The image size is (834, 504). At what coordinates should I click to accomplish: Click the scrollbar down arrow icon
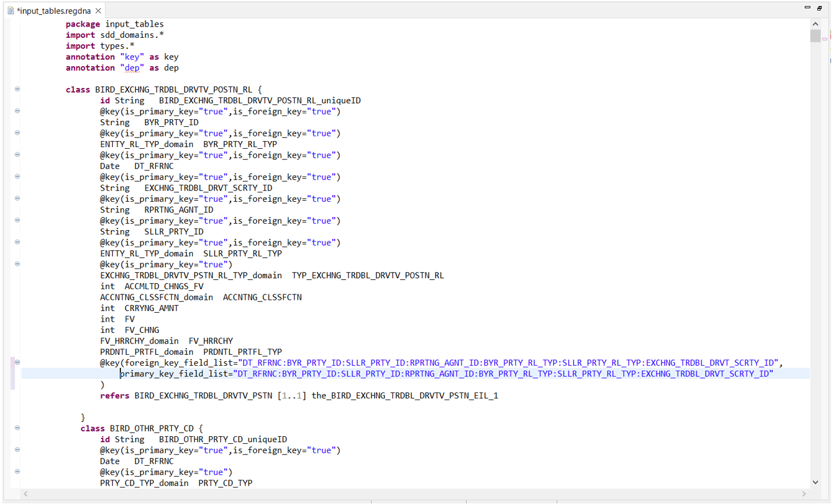815,482
